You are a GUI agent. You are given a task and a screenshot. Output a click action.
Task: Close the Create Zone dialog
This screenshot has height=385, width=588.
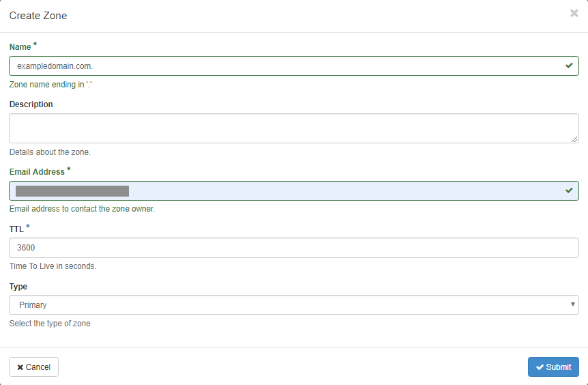pyautogui.click(x=574, y=13)
